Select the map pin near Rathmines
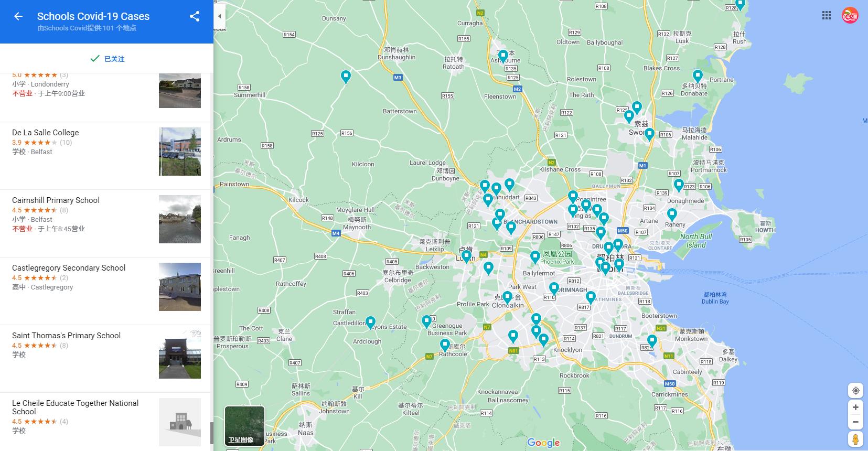The height and width of the screenshot is (451, 868). pyautogui.click(x=591, y=297)
